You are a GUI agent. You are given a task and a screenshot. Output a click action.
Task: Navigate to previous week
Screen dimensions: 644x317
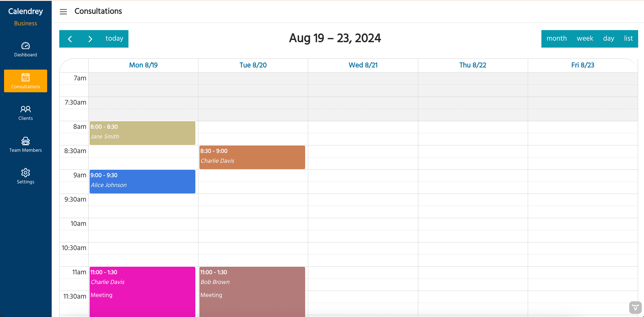tap(70, 39)
